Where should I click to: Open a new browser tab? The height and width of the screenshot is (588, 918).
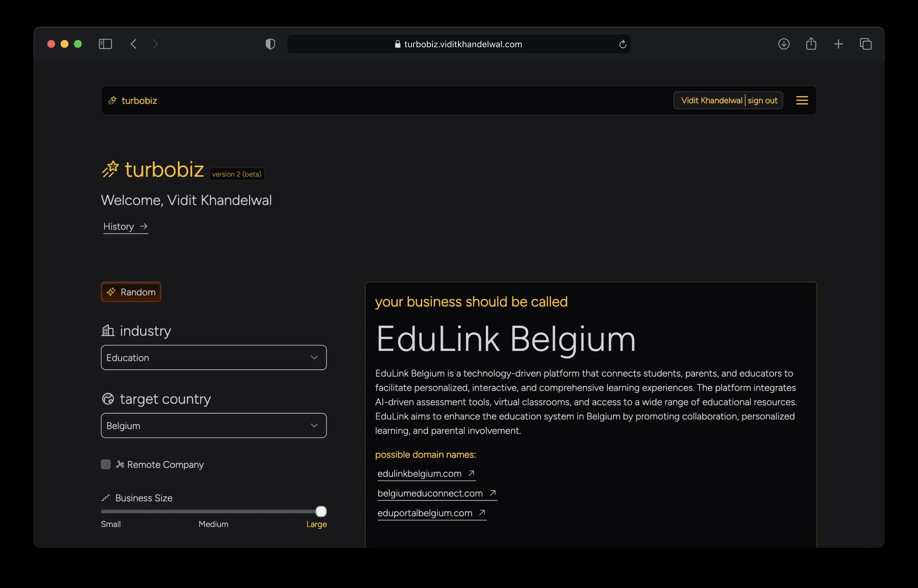(839, 44)
